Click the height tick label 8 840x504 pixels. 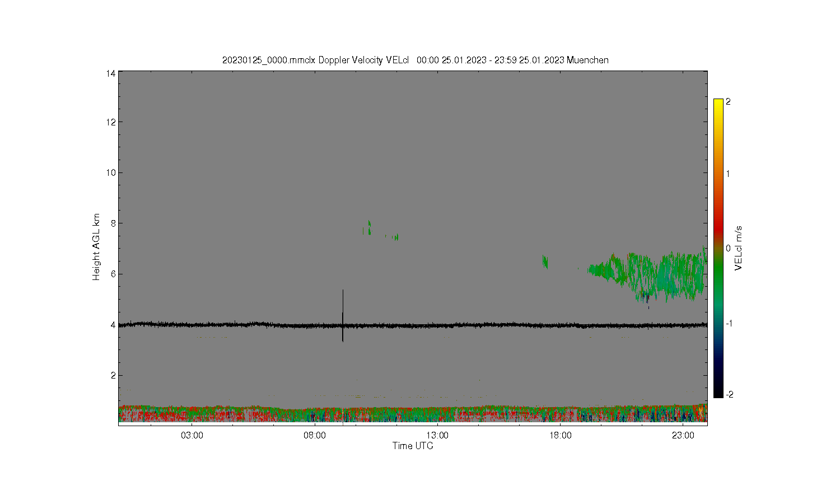point(113,223)
